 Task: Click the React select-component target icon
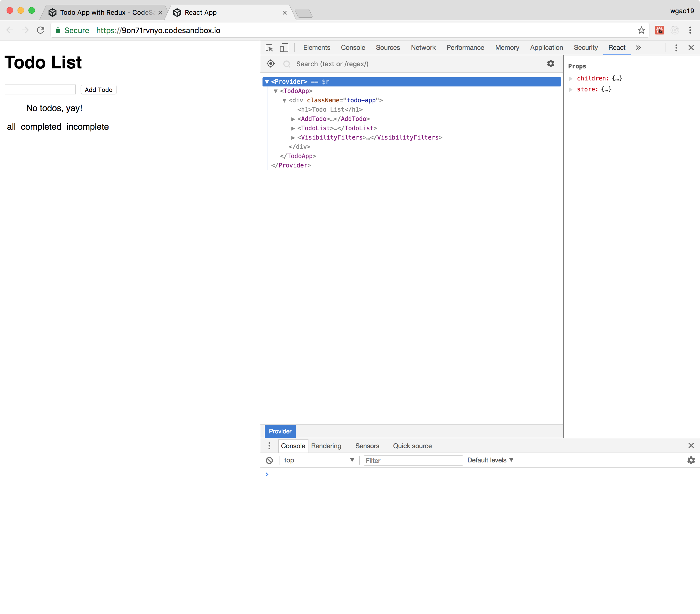coord(270,64)
